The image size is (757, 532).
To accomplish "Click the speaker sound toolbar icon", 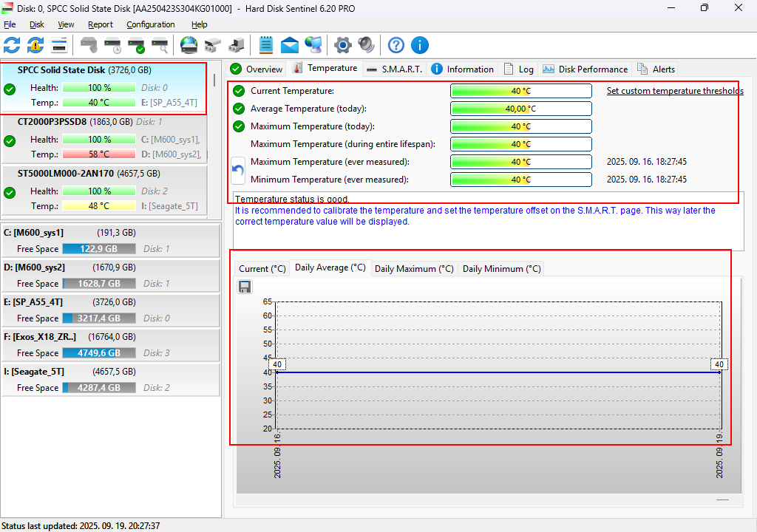I will (366, 45).
